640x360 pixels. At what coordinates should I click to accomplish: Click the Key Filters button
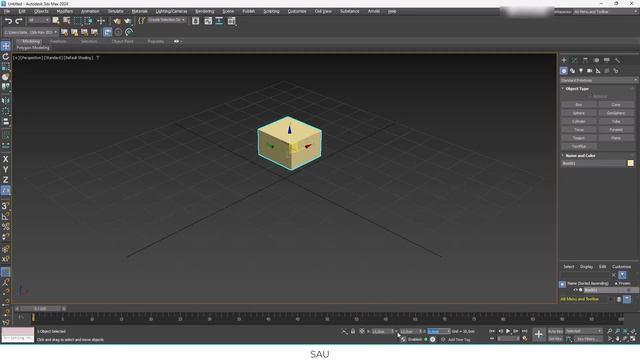coord(588,339)
